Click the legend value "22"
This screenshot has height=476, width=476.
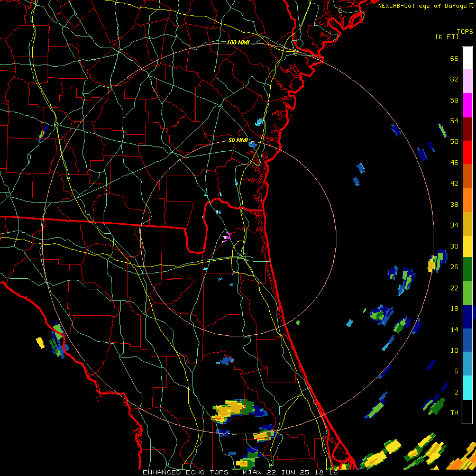coord(454,288)
